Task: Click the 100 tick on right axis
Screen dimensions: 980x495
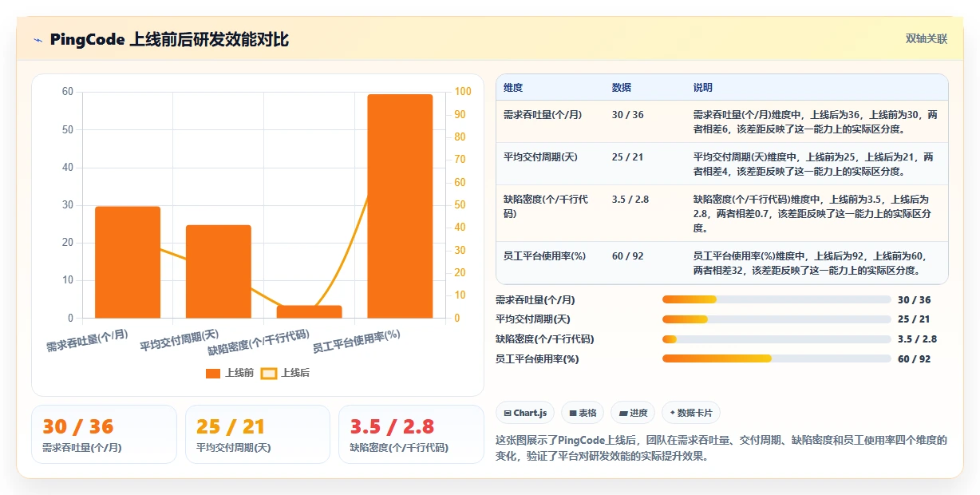Action: click(464, 92)
